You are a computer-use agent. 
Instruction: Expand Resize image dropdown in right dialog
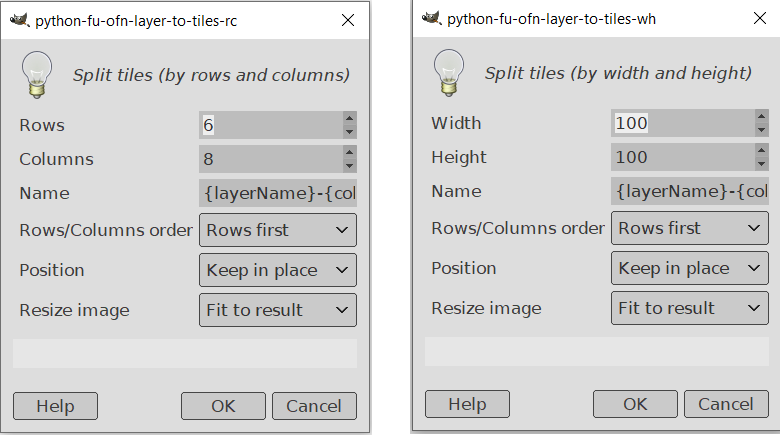tap(689, 308)
